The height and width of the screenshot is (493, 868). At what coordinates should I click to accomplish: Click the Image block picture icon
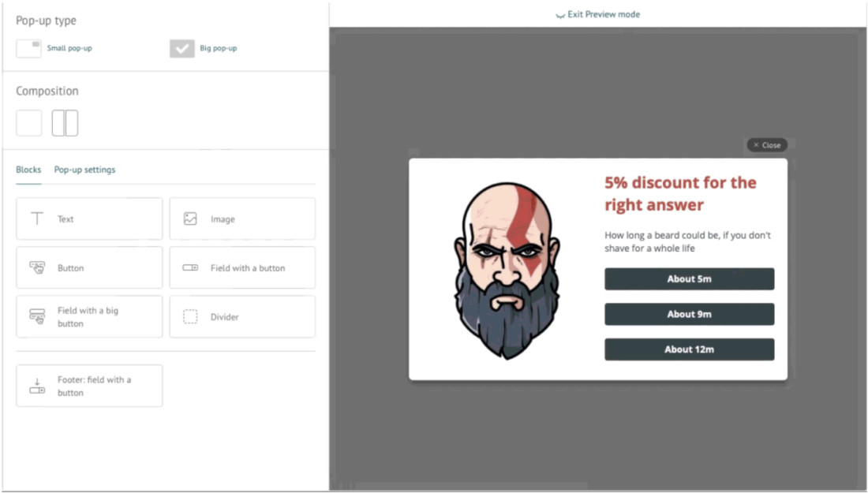pos(190,218)
